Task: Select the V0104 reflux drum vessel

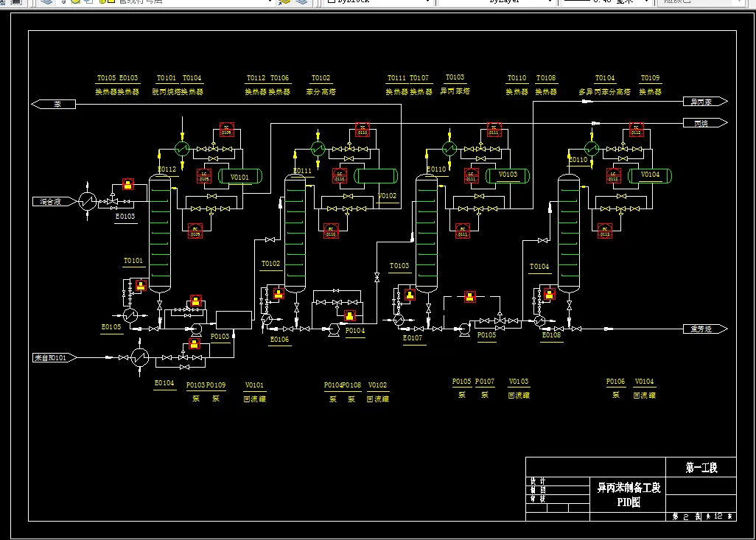Action: click(x=650, y=175)
